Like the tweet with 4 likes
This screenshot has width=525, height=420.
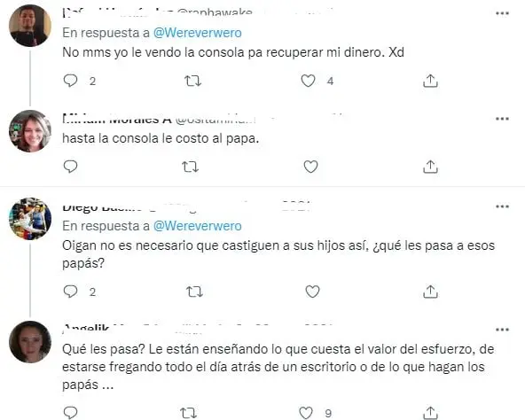(x=308, y=81)
